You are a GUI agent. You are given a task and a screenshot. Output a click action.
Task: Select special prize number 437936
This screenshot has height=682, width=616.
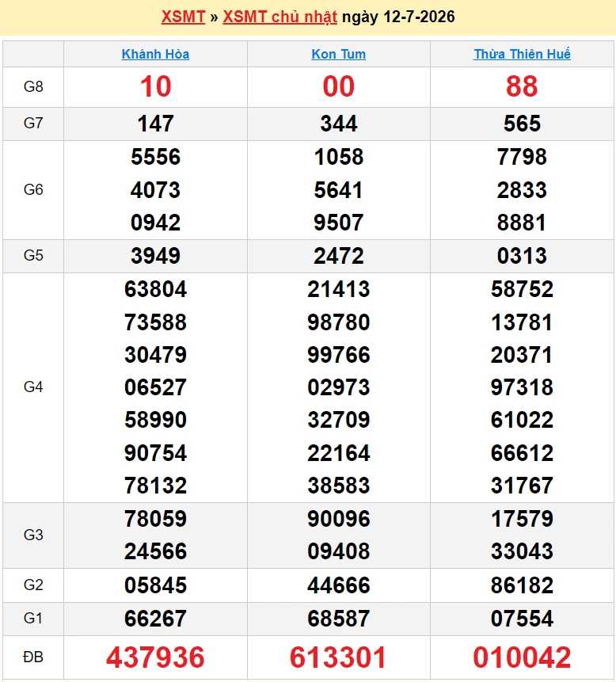pos(156,657)
